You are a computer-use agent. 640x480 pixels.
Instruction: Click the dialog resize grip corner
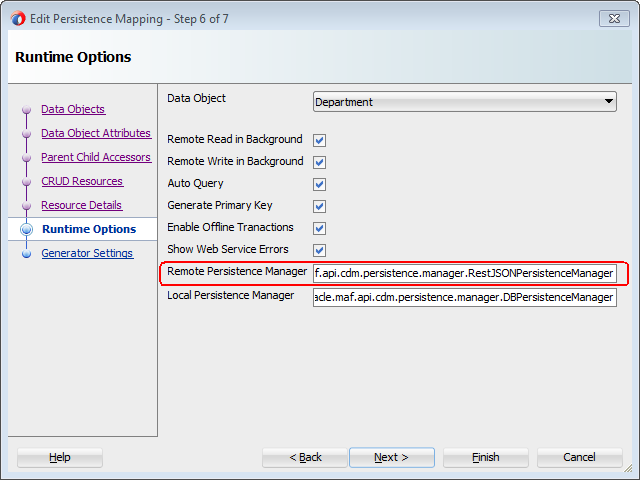pyautogui.click(x=628, y=469)
